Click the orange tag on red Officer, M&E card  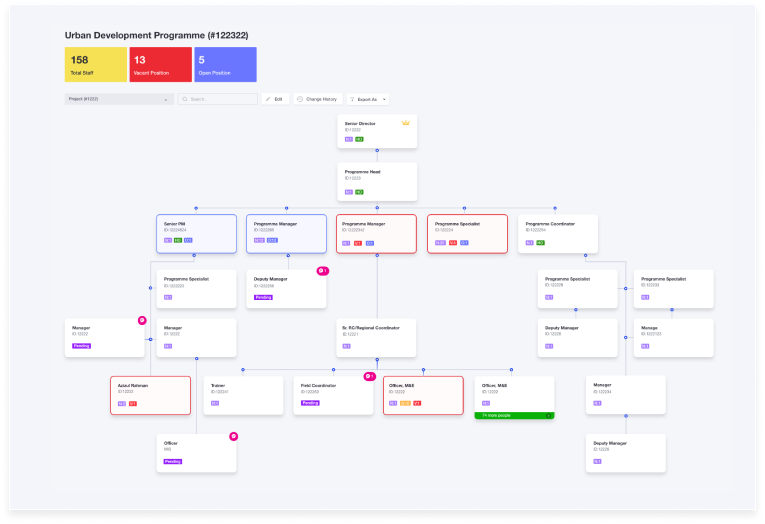tap(405, 403)
